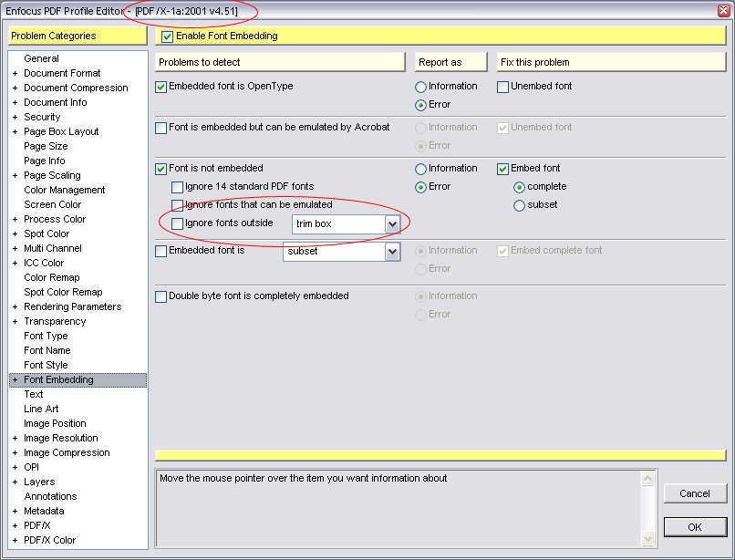The width and height of the screenshot is (735, 560).
Task: Select the Page Info category
Action: coord(45,161)
